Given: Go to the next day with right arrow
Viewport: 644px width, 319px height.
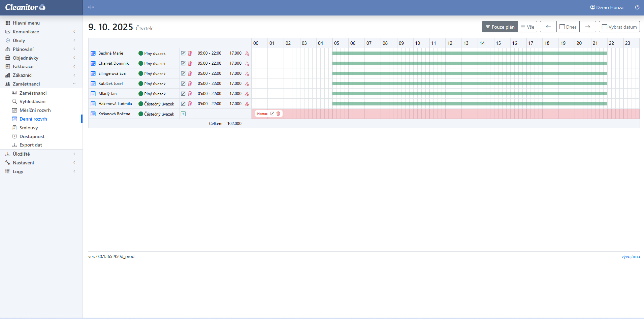Looking at the screenshot, I should 588,27.
